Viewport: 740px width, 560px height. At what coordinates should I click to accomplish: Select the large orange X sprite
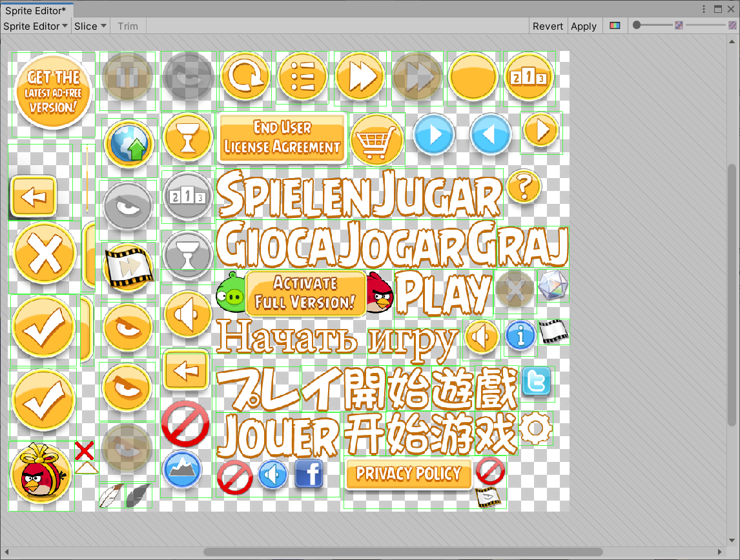pos(44,253)
